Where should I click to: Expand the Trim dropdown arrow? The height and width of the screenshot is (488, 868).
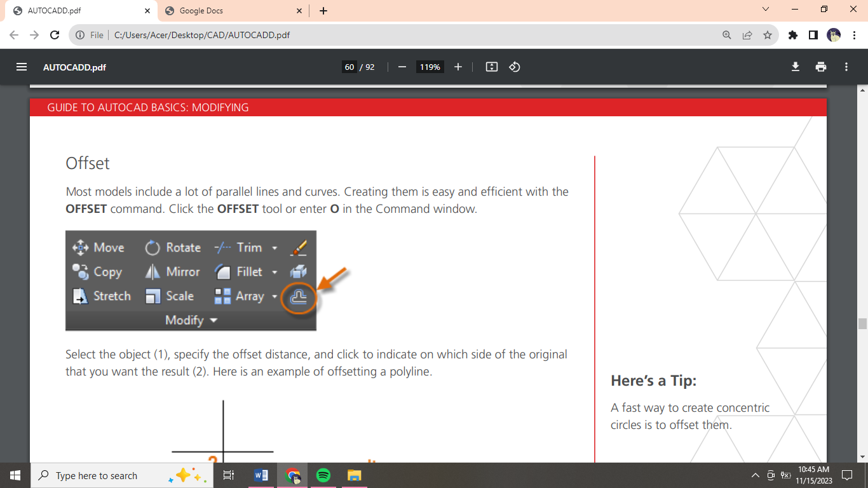click(x=275, y=248)
